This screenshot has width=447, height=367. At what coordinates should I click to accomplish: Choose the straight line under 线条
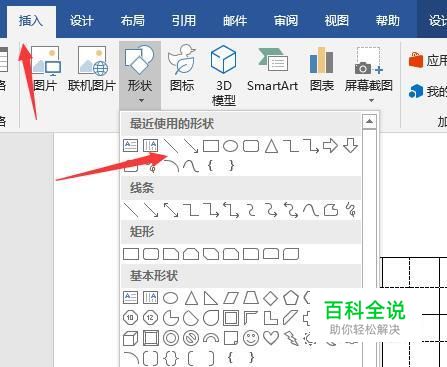(131, 210)
